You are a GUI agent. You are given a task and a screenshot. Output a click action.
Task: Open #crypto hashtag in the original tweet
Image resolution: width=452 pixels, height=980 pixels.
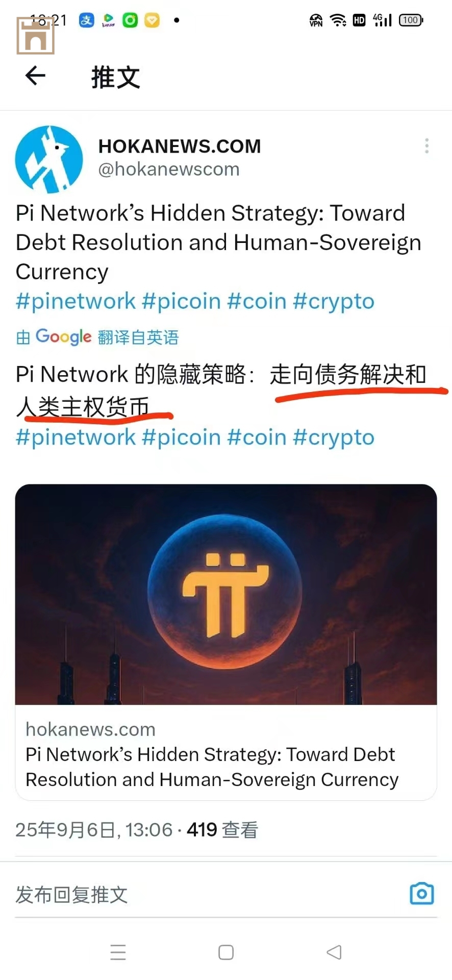[334, 301]
